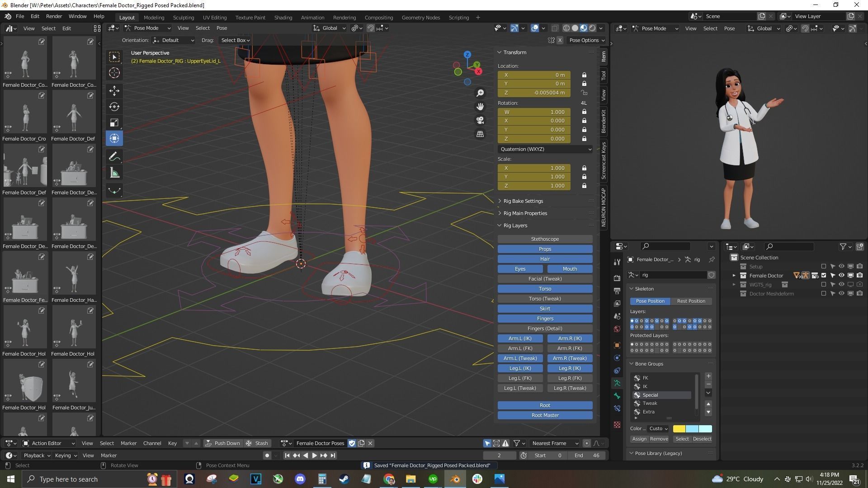The width and height of the screenshot is (868, 488).
Task: Play the animation forward
Action: (315, 455)
